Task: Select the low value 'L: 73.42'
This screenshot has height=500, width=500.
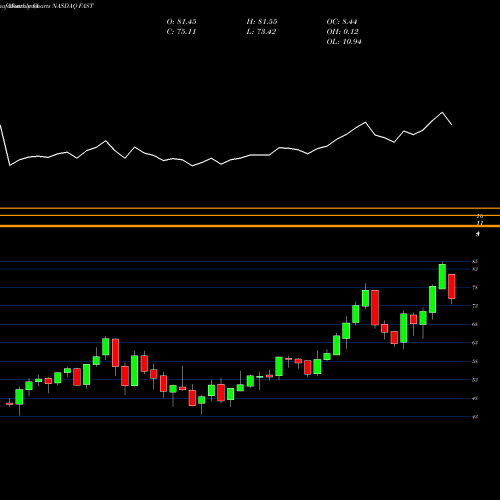Action: [x=261, y=32]
